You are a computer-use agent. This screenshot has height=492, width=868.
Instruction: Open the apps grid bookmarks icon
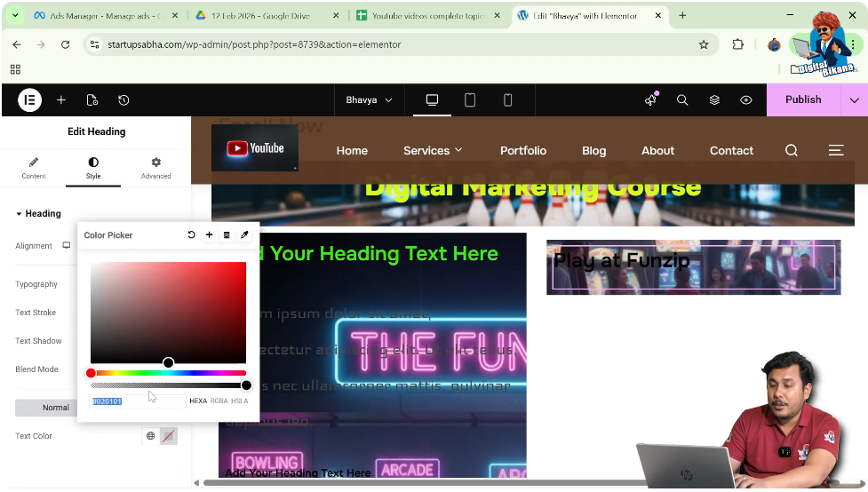[x=15, y=69]
